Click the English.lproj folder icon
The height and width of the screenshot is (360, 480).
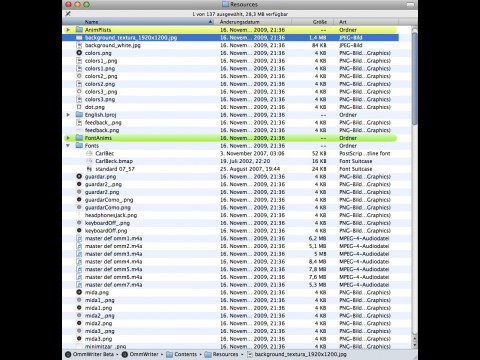(x=79, y=115)
